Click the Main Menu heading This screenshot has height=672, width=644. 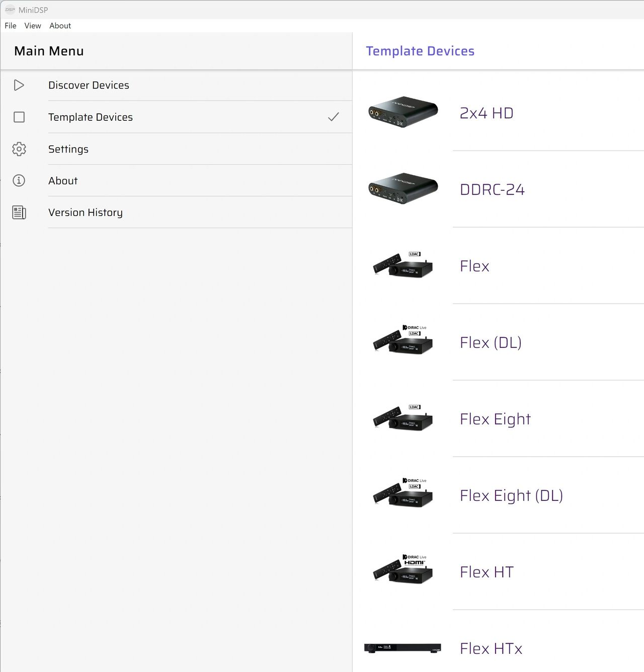click(49, 51)
